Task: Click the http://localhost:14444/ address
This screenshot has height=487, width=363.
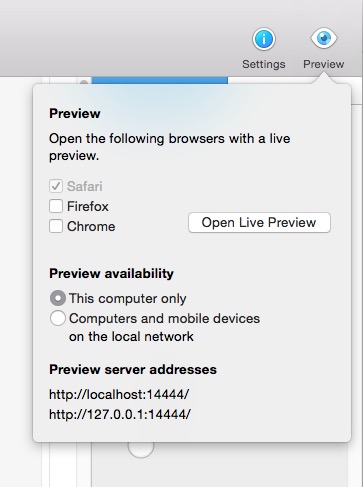Action: pos(119,394)
